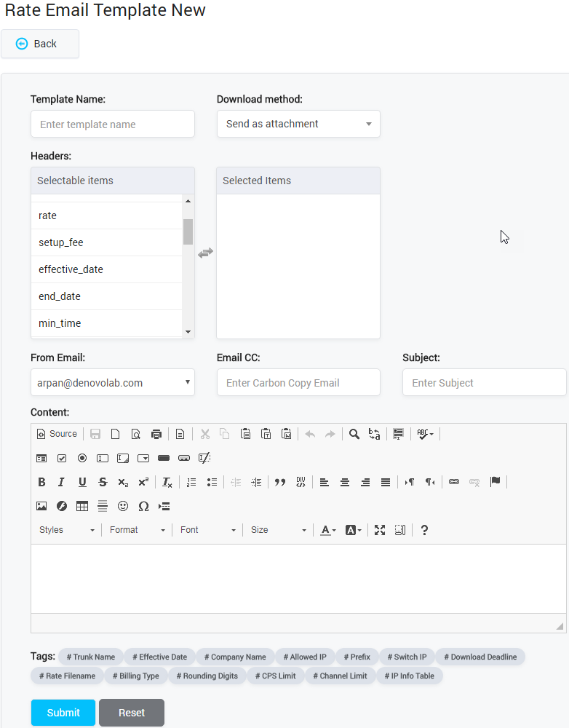Click the Insert Table icon

pos(82,506)
